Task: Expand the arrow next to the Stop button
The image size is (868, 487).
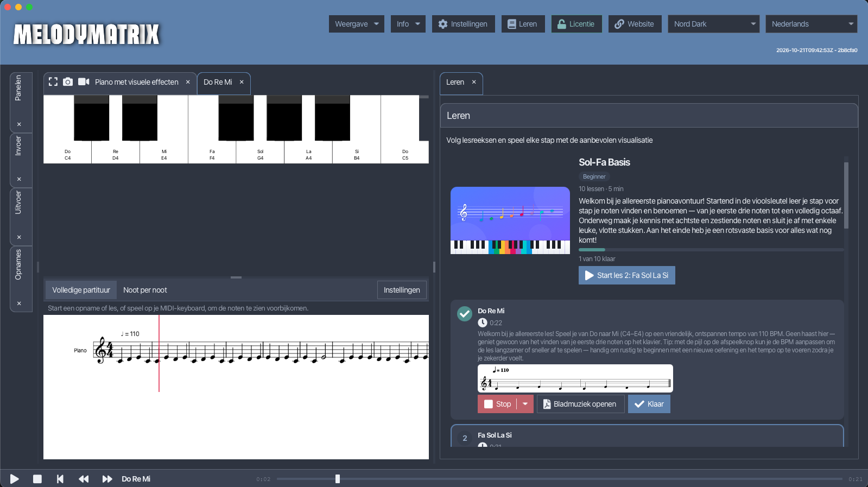Action: (525, 404)
